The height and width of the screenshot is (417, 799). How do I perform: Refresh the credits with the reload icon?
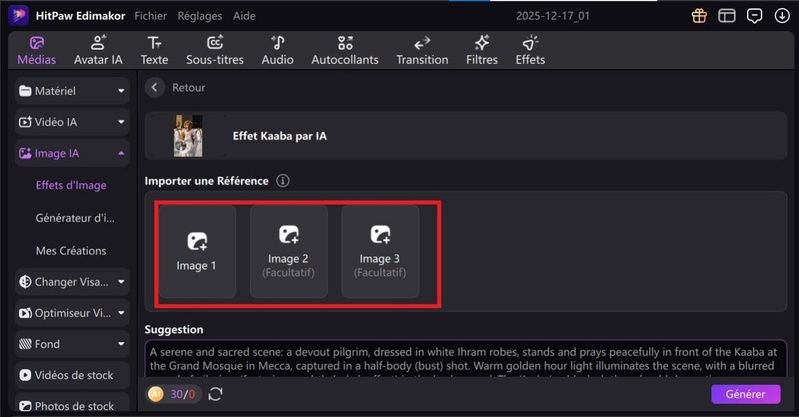(x=215, y=394)
